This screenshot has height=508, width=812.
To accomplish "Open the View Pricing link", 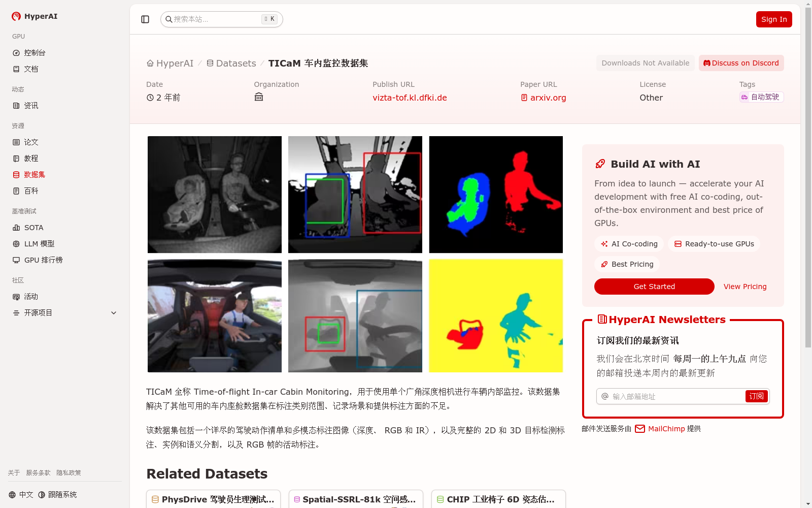I will coord(745,287).
